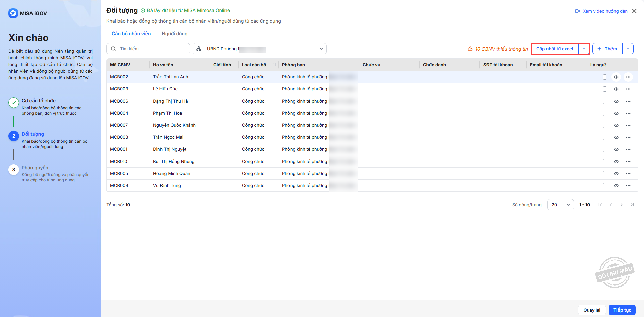The width and height of the screenshot is (644, 317).
Task: Tick the checkbox in Hoàng Minh Quân row
Action: [605, 174]
